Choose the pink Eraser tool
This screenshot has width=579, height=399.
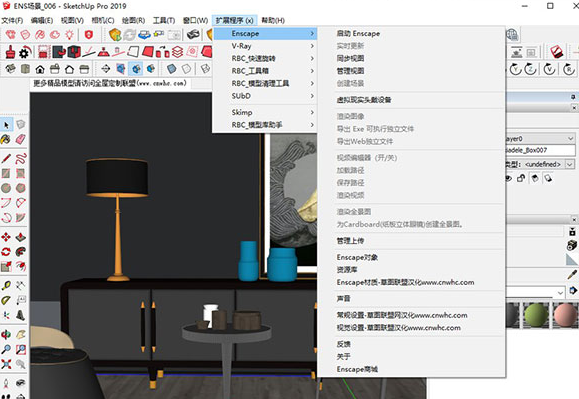tap(21, 139)
